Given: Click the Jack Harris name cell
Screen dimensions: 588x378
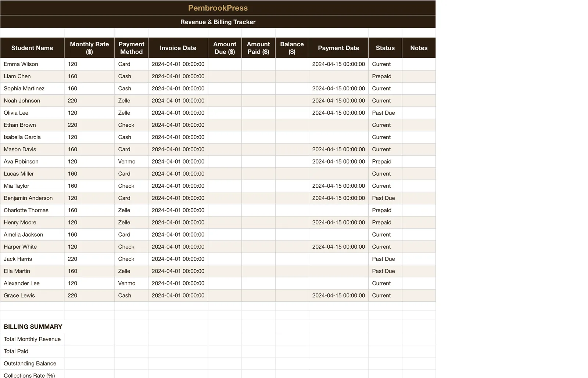Looking at the screenshot, I should (32, 259).
